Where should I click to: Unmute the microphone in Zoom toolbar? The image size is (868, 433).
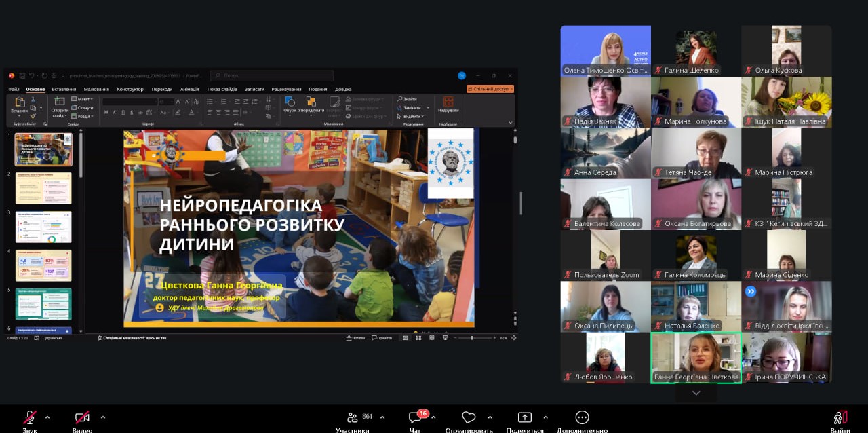[30, 417]
